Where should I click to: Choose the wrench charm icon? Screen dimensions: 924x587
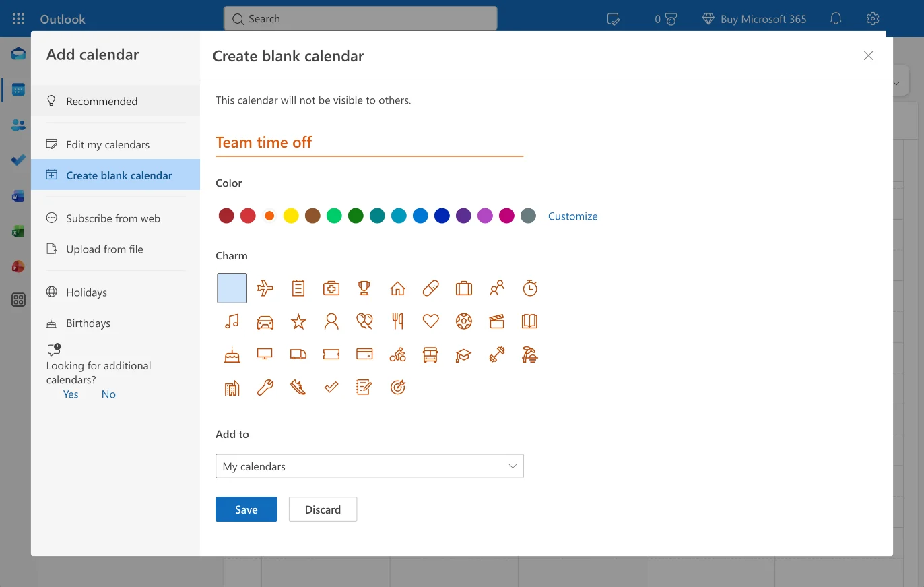[x=265, y=388]
